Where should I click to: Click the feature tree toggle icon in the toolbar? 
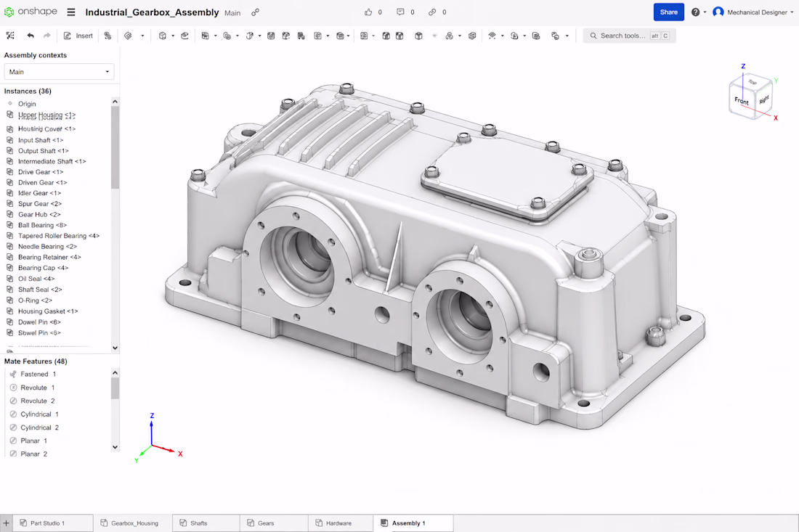[x=10, y=36]
